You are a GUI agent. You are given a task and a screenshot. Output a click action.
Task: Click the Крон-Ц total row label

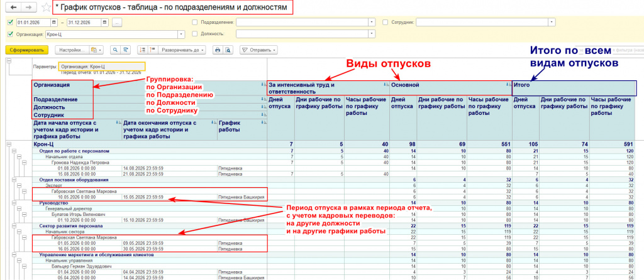pyautogui.click(x=43, y=144)
